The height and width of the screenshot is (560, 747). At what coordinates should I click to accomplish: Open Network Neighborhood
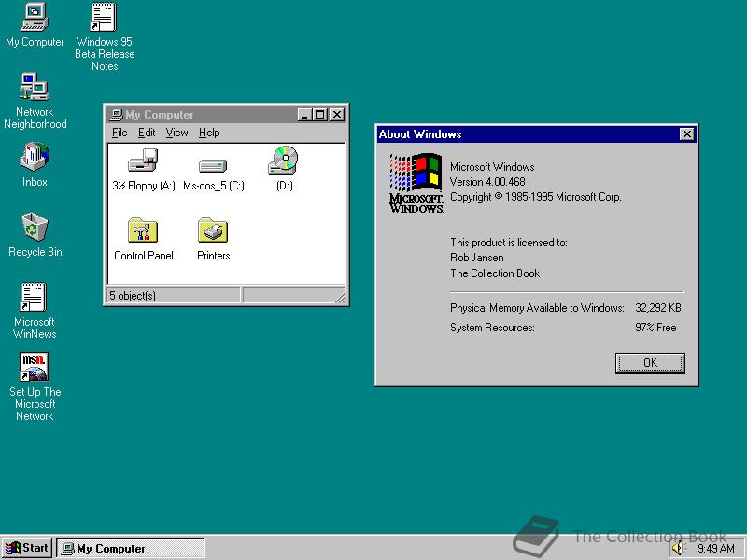35,87
